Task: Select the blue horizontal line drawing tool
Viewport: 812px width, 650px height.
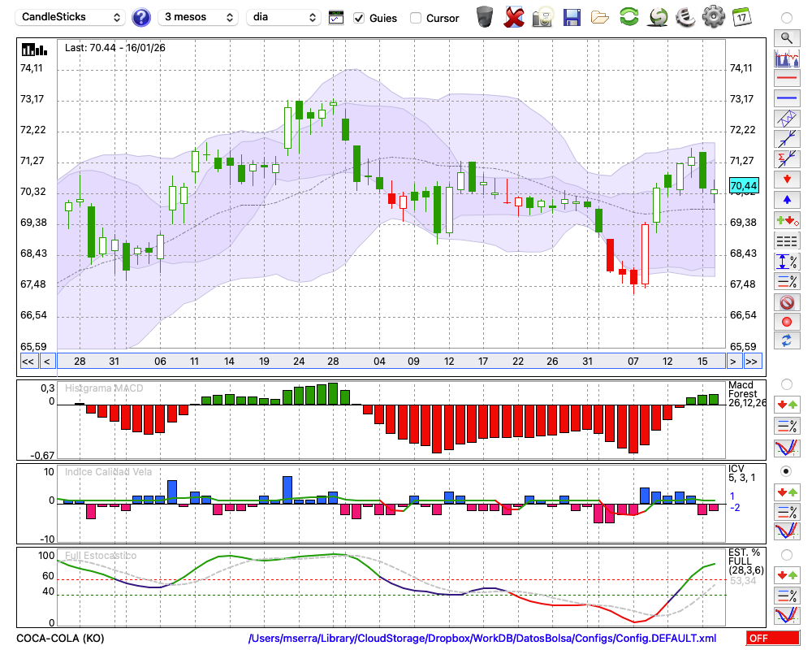Action: point(786,98)
